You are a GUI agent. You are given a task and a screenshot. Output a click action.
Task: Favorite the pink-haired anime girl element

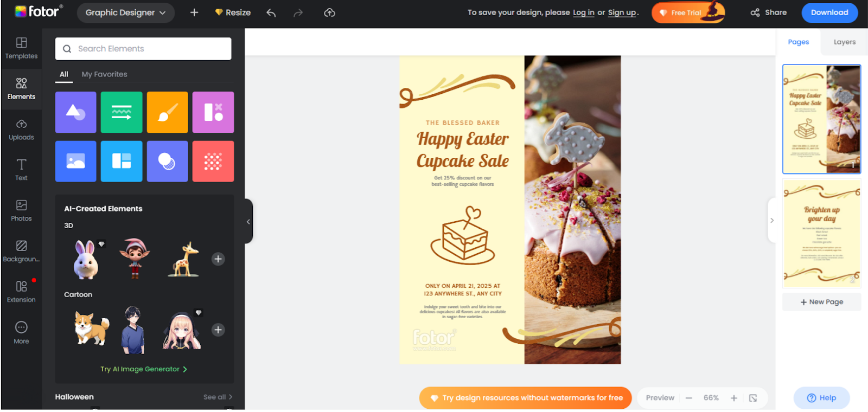pos(199,313)
